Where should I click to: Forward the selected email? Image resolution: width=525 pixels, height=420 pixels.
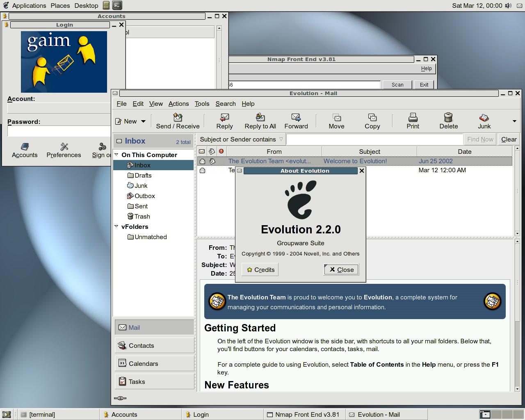click(296, 121)
